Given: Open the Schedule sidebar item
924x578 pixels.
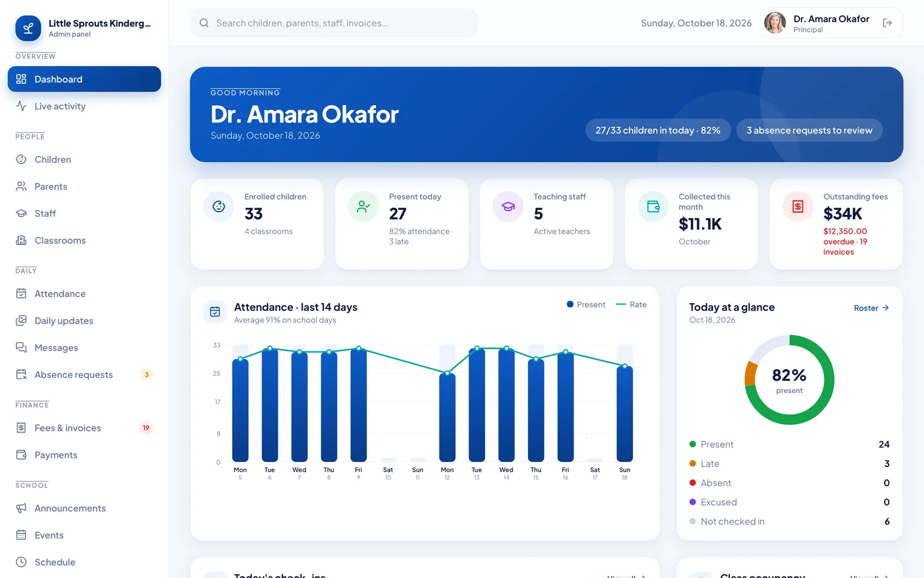Looking at the screenshot, I should click(84, 562).
